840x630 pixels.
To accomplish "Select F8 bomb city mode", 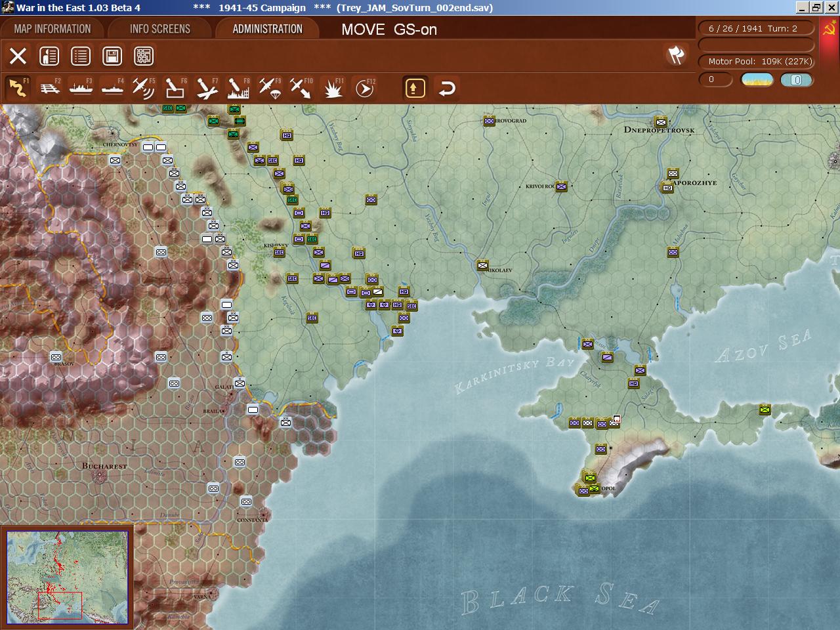I will 238,88.
